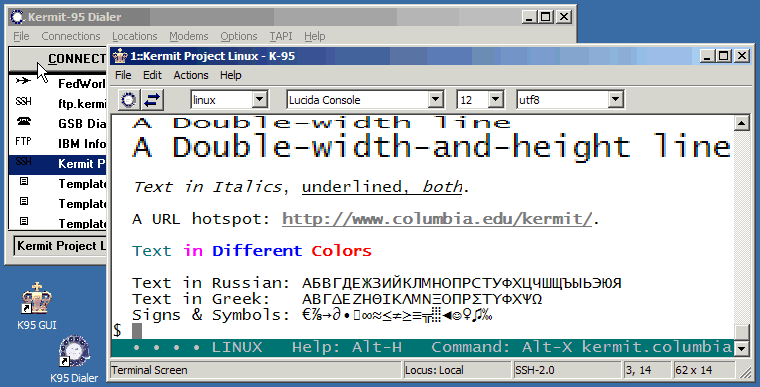Click the blue word Different in the terminal
Viewport: 760px width, 387px height.
click(x=257, y=251)
